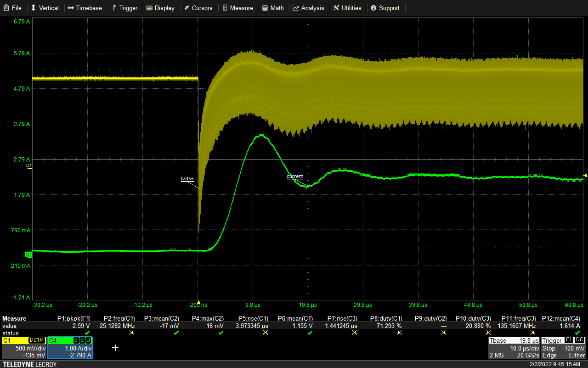
Task: Click the warning status icon under P7
Action: tap(355, 332)
